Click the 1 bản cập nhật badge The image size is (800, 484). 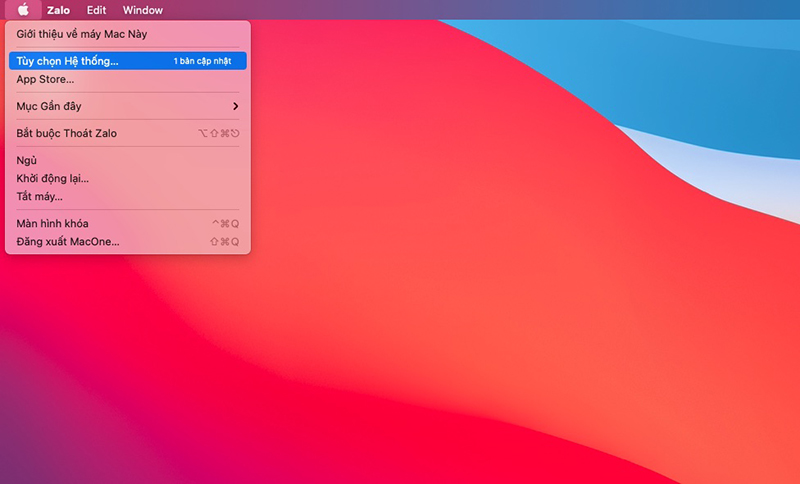pos(203,61)
